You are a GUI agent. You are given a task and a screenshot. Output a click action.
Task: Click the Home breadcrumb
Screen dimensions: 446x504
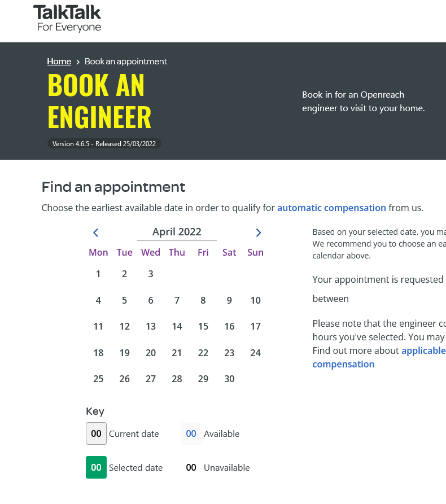[59, 62]
